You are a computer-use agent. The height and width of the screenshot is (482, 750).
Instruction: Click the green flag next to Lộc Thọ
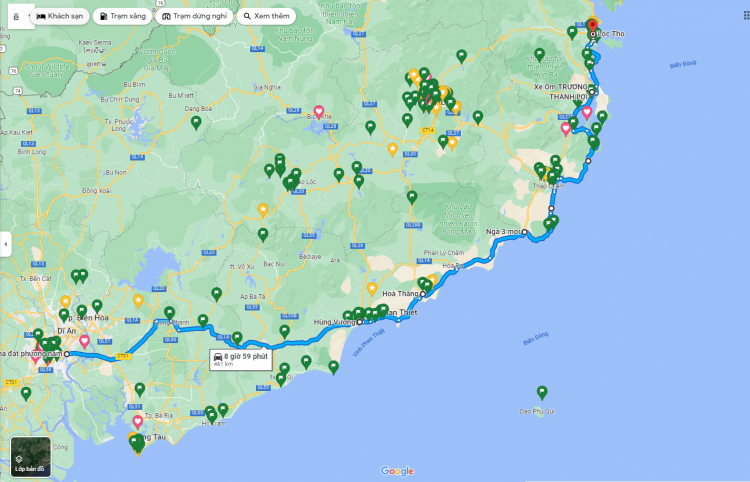point(572,33)
